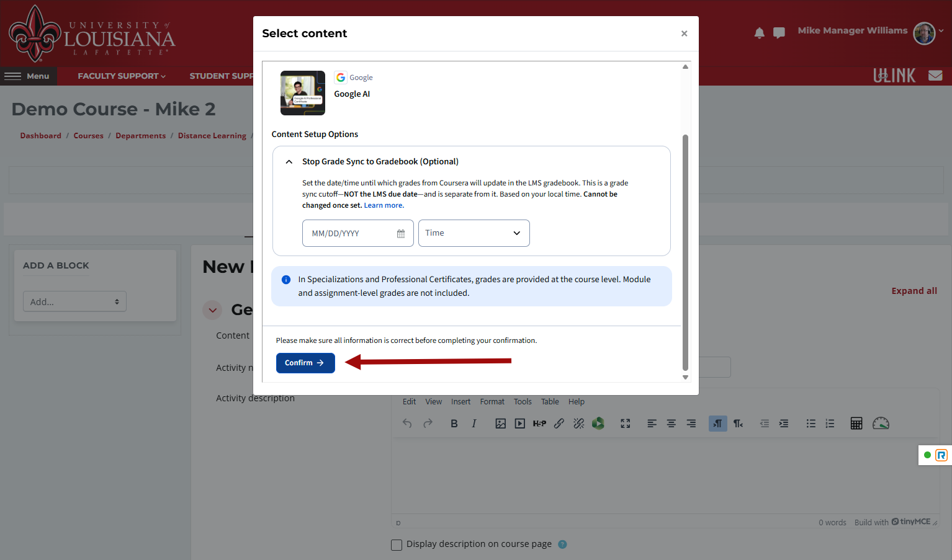Click the numbered list icon

830,424
